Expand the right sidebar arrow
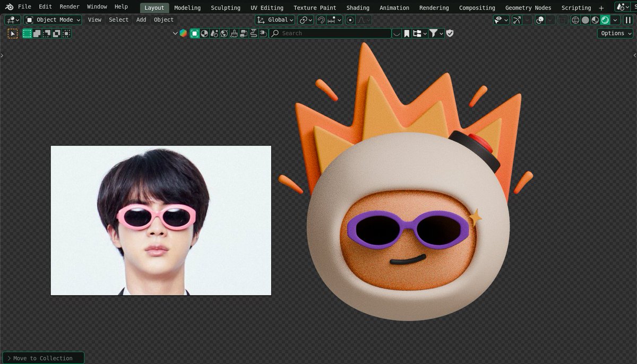Image resolution: width=637 pixels, height=364 pixels. (x=635, y=55)
